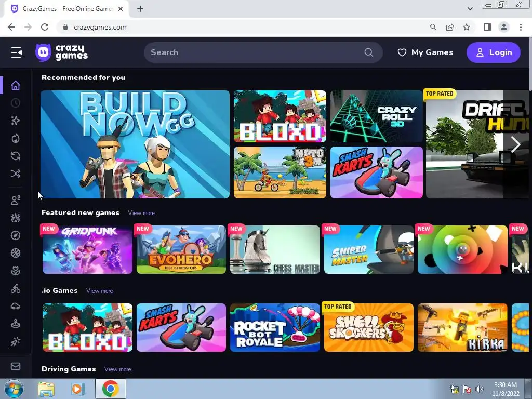Open Windows Start menu
Viewport: 532px width, 399px height.
click(x=14, y=389)
